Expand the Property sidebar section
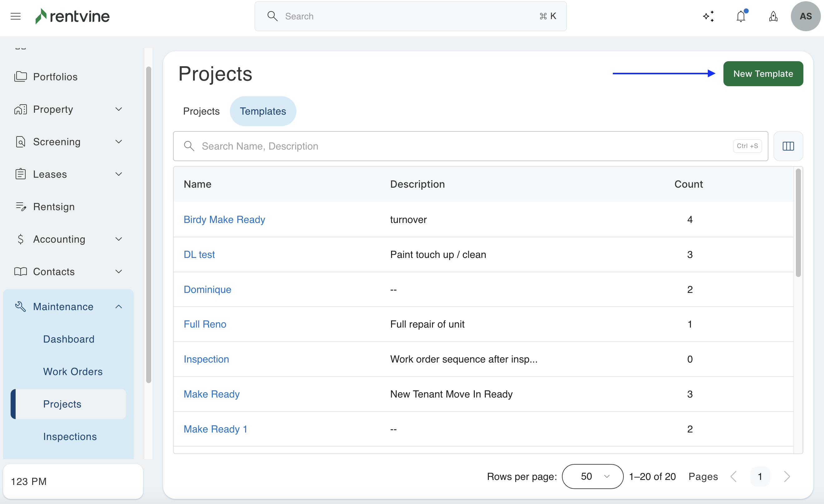This screenshot has width=824, height=504. pyautogui.click(x=118, y=109)
